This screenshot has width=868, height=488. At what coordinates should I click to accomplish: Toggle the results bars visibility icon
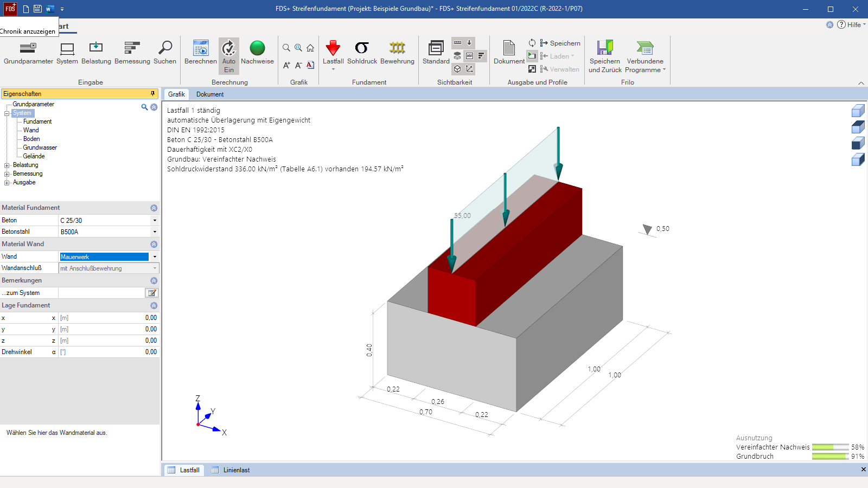click(x=481, y=56)
